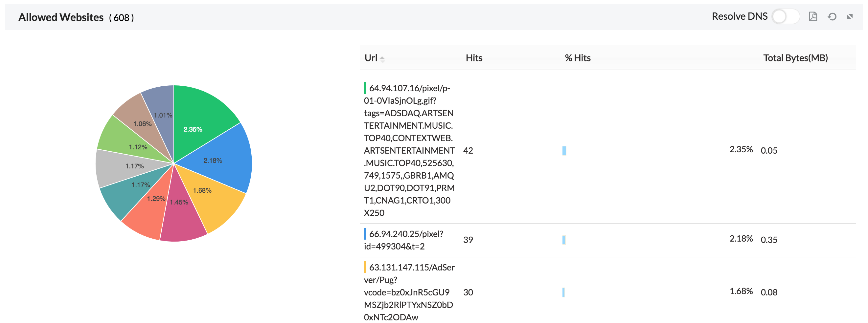Sort the table by the Url column
The image size is (868, 323).
point(372,57)
